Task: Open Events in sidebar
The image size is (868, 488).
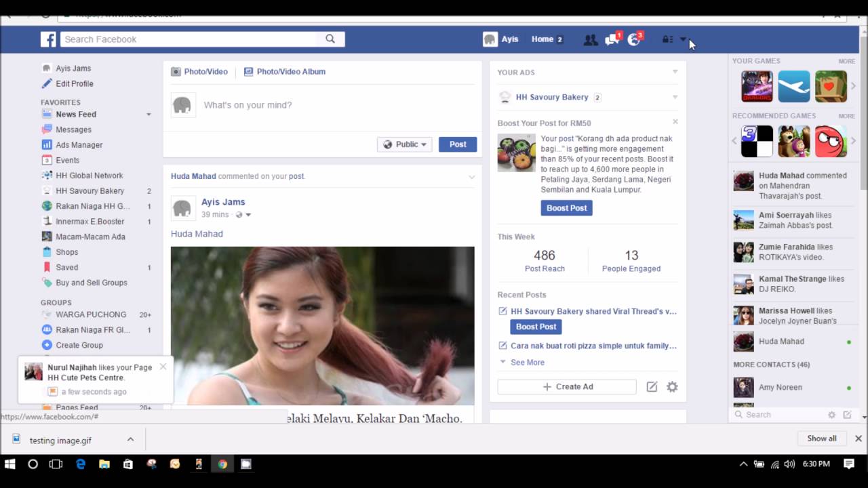Action: pos(68,160)
